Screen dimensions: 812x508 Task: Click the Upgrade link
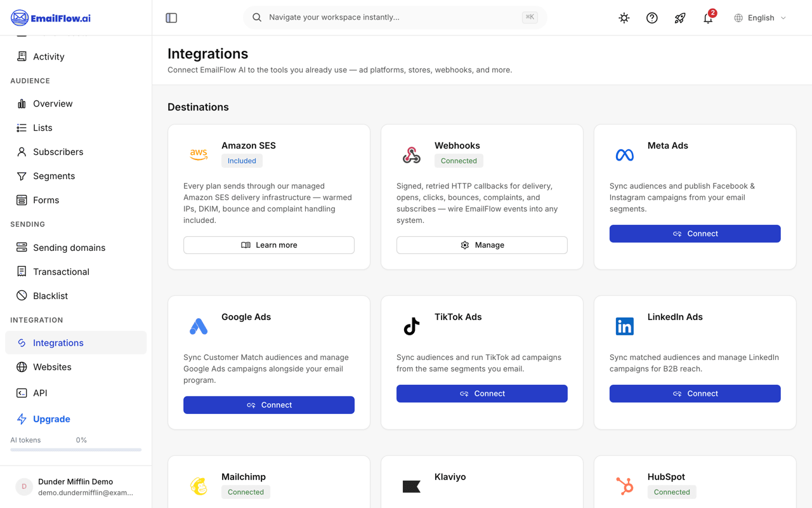pos(51,419)
